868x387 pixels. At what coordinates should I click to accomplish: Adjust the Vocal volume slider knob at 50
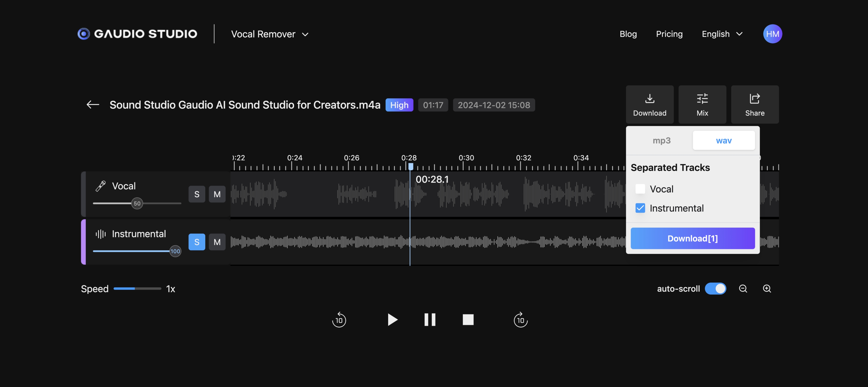coord(137,203)
